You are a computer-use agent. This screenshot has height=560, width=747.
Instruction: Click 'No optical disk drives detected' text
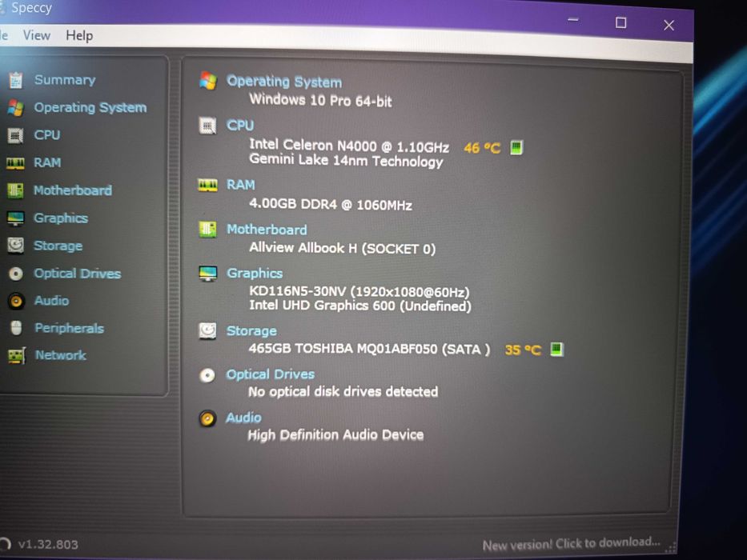[x=343, y=392]
